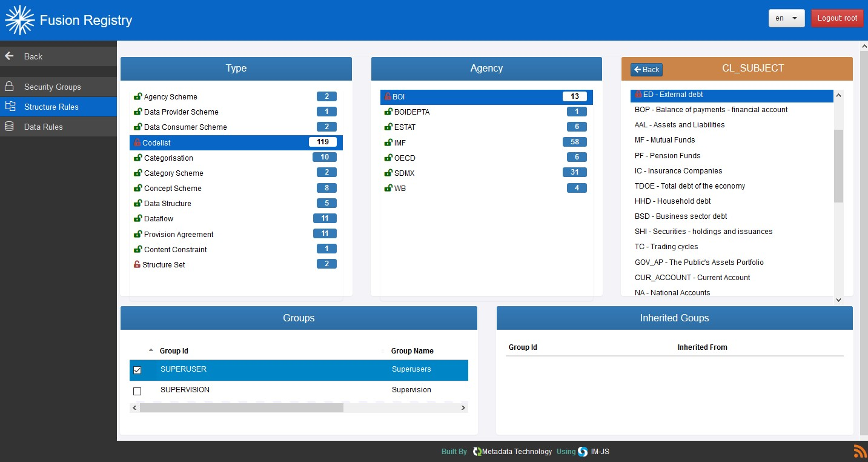Click the Logout: root button
Image resolution: width=868 pixels, height=462 pixels.
(x=837, y=18)
